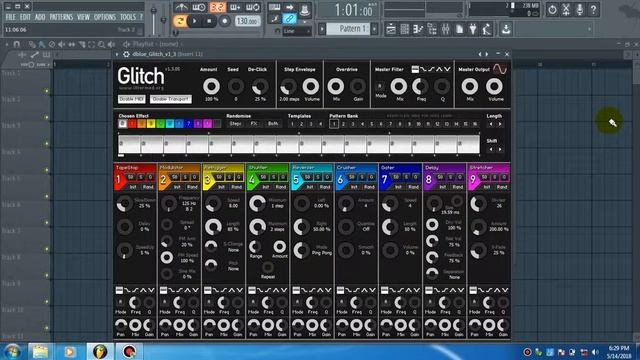Expand the Glitch plugin menu arrow
This screenshot has height=360, width=640.
pos(117,54)
